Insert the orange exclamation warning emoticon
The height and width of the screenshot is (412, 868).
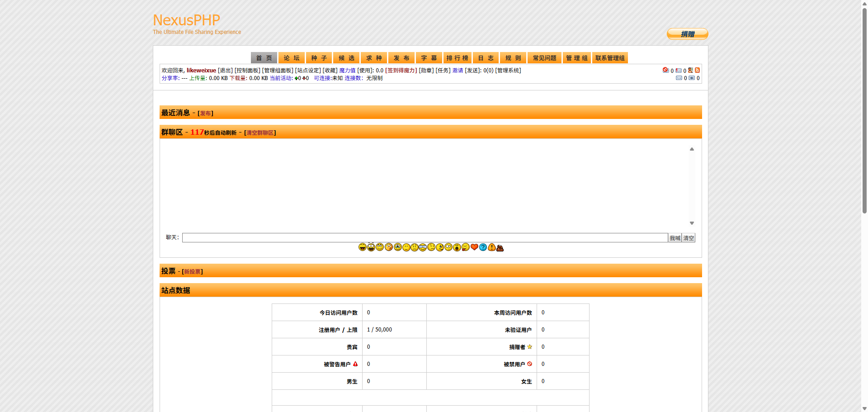[491, 247]
